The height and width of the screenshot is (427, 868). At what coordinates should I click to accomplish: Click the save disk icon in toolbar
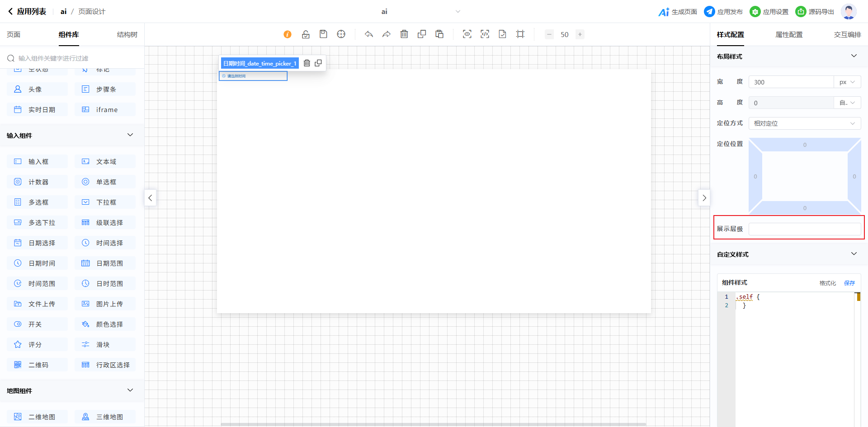(323, 34)
